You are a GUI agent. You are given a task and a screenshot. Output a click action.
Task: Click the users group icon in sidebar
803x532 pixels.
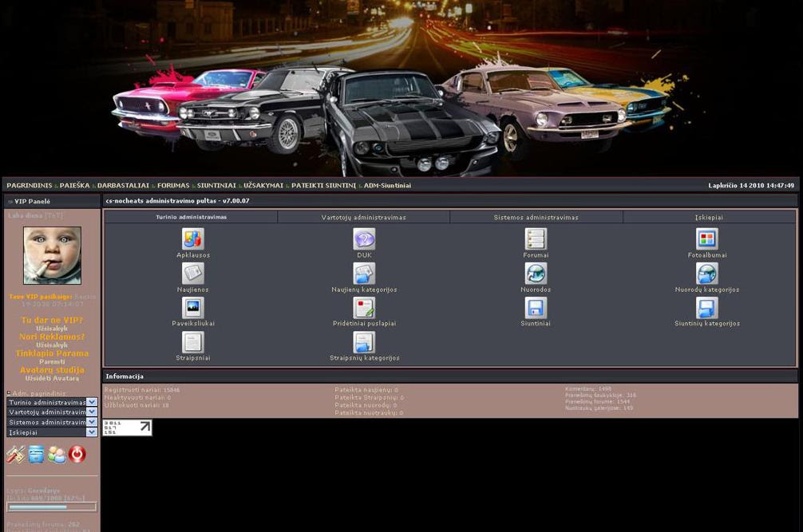(x=57, y=455)
